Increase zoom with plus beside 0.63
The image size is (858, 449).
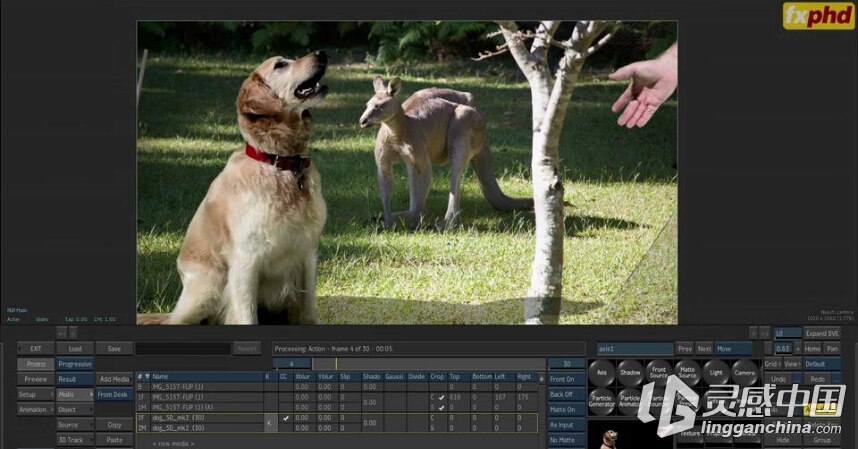[x=798, y=348]
